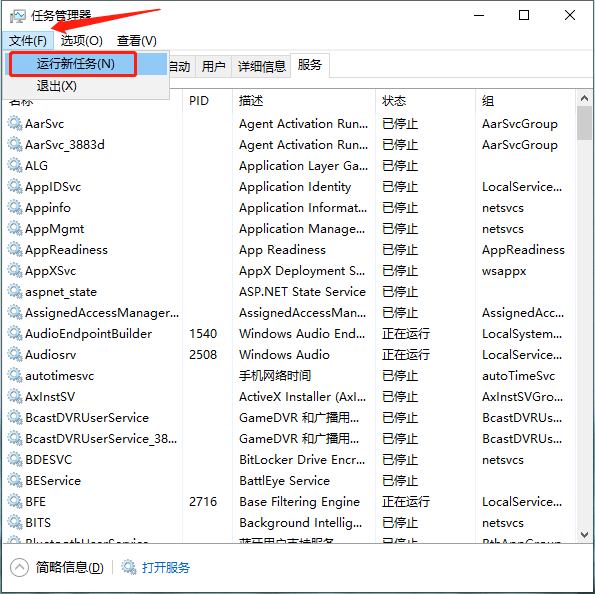The image size is (595, 594).
Task: Select the AppReadiness service row name
Action: pos(66,250)
